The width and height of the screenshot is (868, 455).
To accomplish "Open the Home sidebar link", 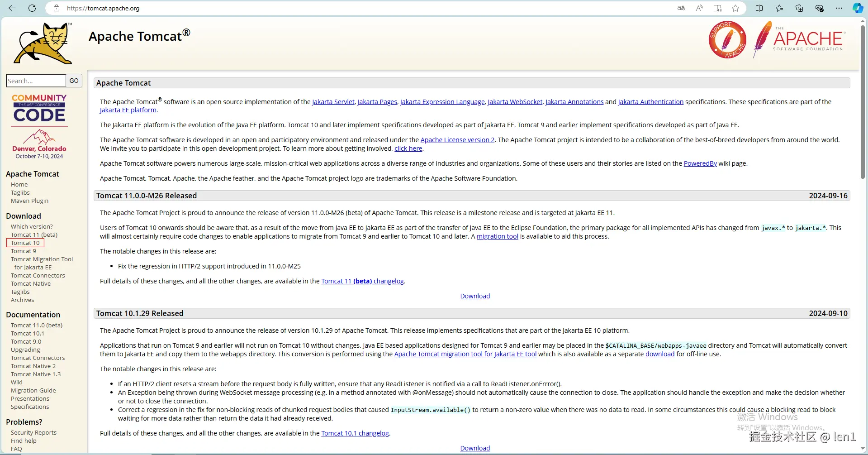I will pyautogui.click(x=19, y=184).
